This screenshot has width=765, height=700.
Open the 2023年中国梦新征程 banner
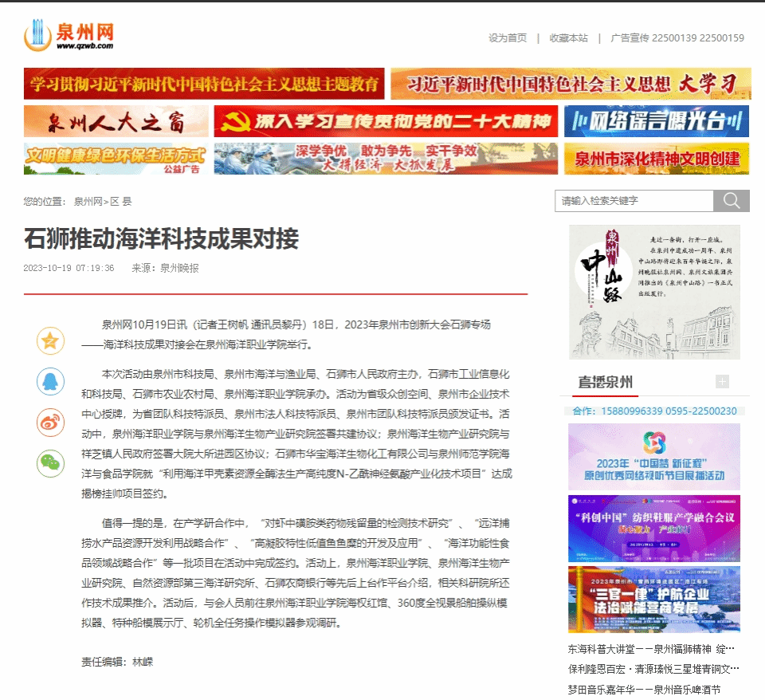click(x=653, y=455)
